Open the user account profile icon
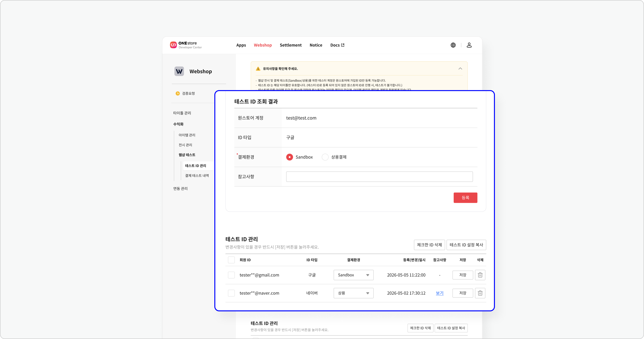 469,45
